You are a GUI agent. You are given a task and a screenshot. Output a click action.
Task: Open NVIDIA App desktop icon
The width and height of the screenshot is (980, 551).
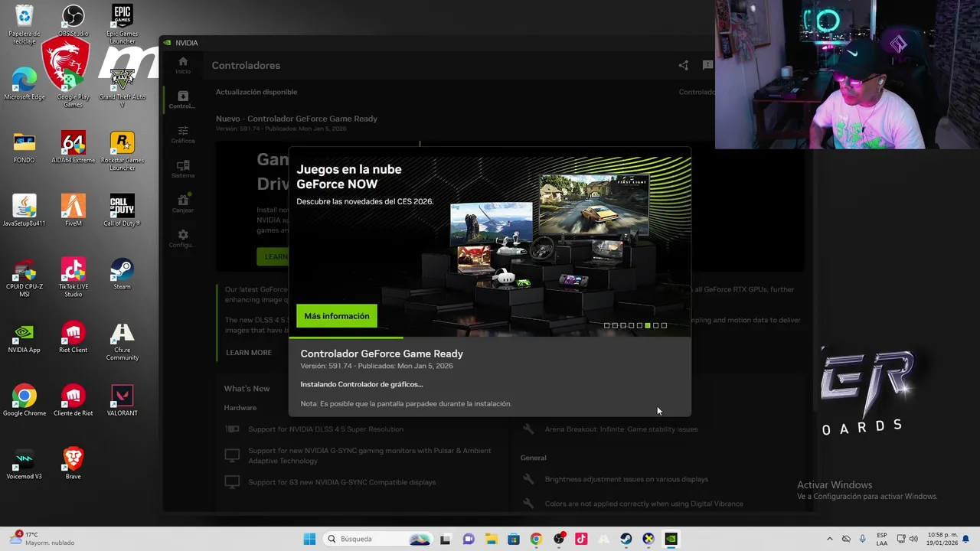(24, 337)
